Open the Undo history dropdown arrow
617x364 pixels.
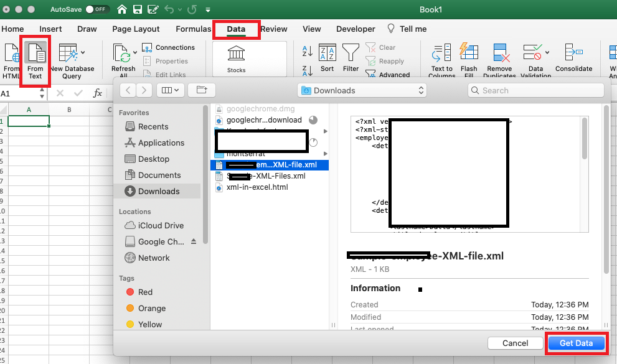(180, 10)
